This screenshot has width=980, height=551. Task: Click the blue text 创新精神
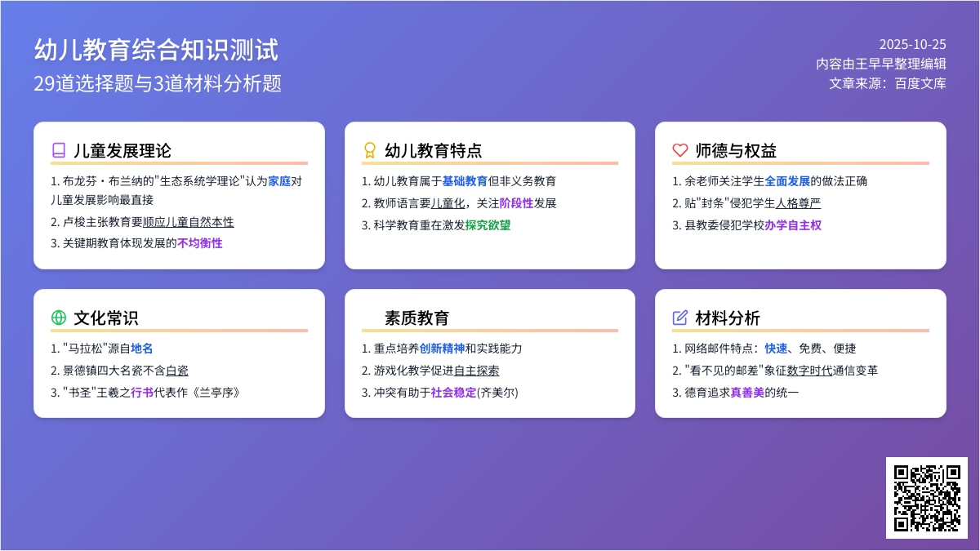coord(442,349)
